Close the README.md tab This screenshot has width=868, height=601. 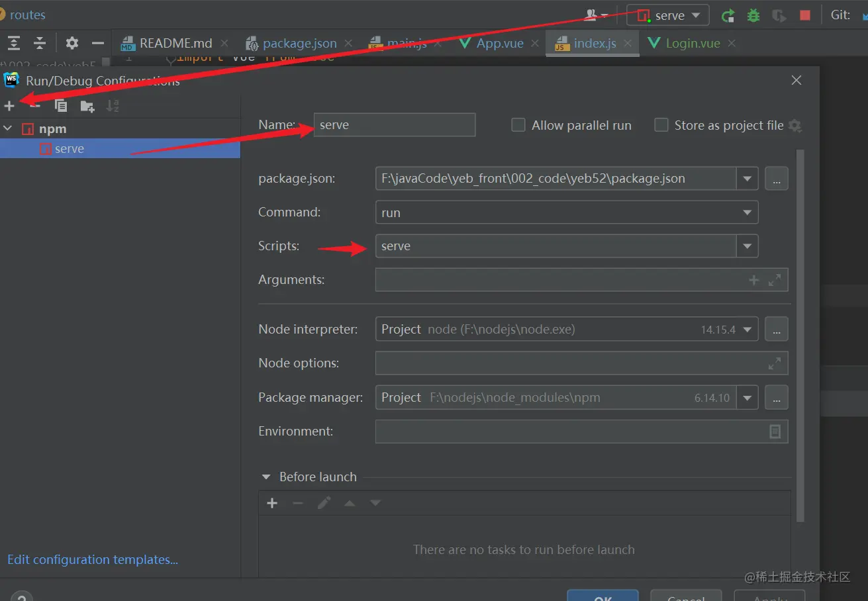click(224, 43)
